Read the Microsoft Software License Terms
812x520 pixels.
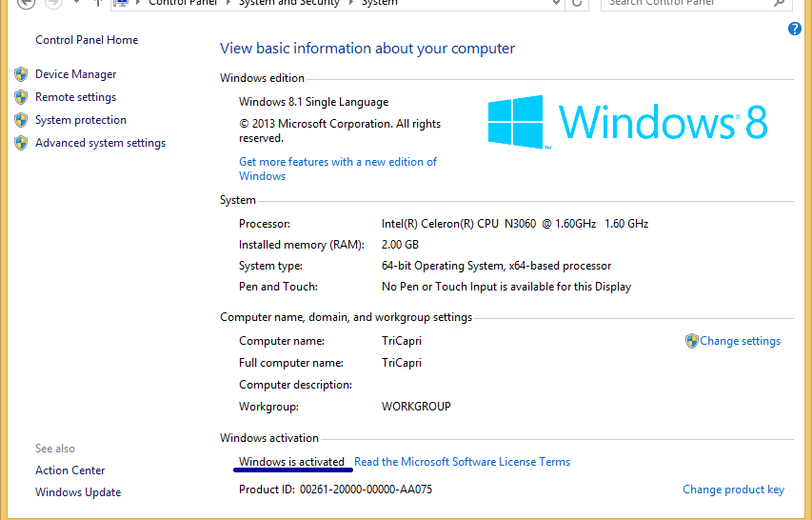pyautogui.click(x=462, y=462)
